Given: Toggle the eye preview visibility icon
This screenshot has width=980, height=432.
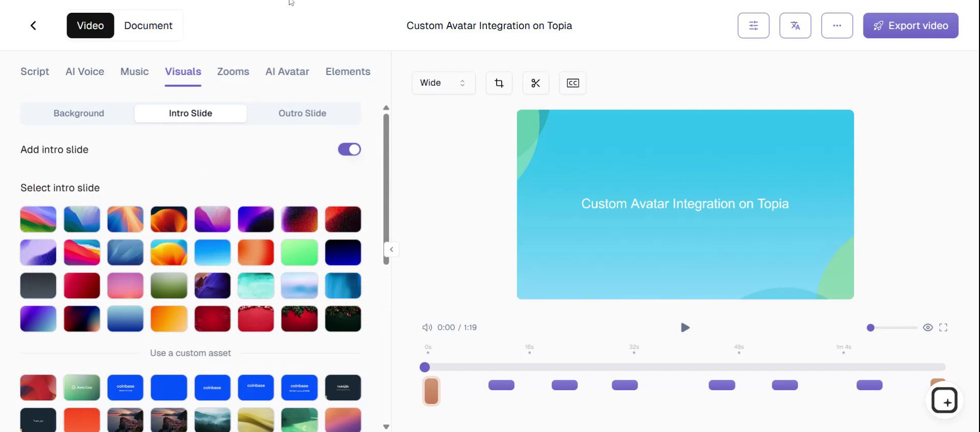Looking at the screenshot, I should [x=928, y=327].
